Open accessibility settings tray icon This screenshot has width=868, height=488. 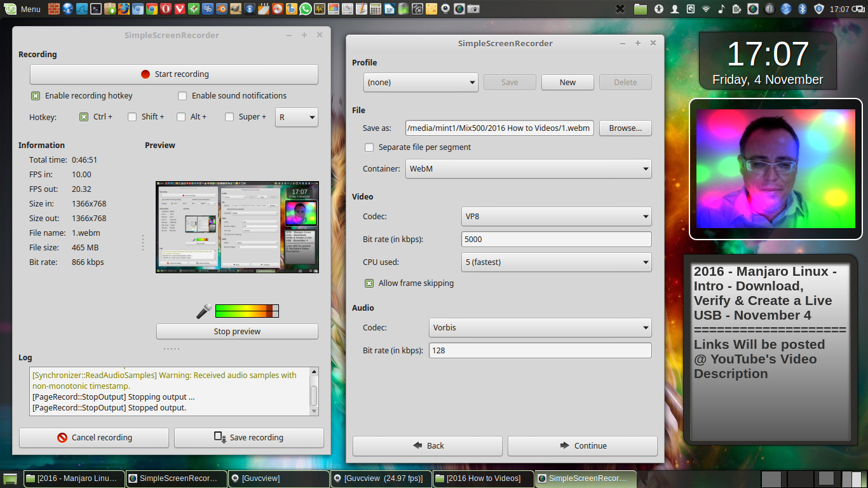[x=659, y=9]
